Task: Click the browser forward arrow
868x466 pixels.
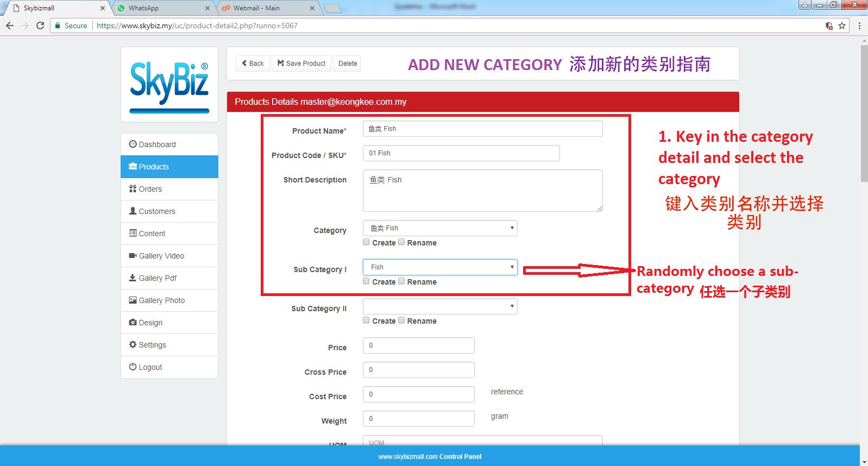Action: tap(25, 26)
